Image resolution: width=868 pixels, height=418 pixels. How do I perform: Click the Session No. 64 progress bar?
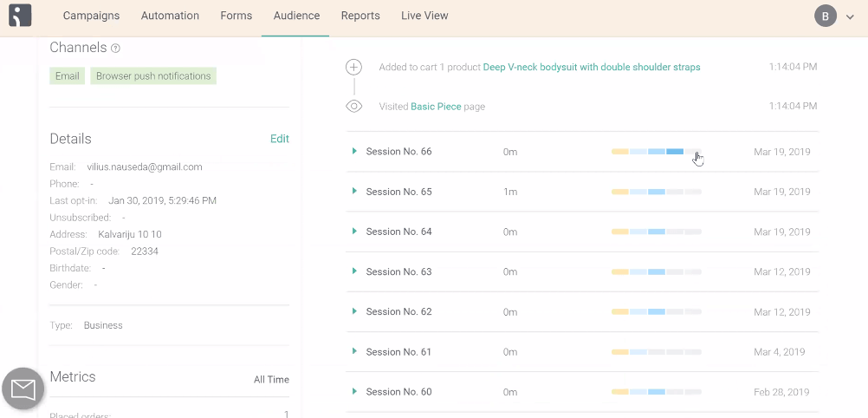click(656, 232)
